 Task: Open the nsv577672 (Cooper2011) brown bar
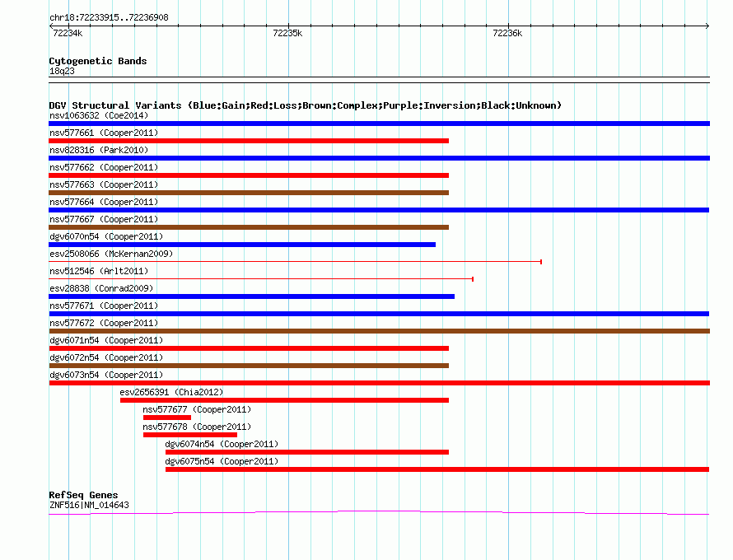coord(379,331)
